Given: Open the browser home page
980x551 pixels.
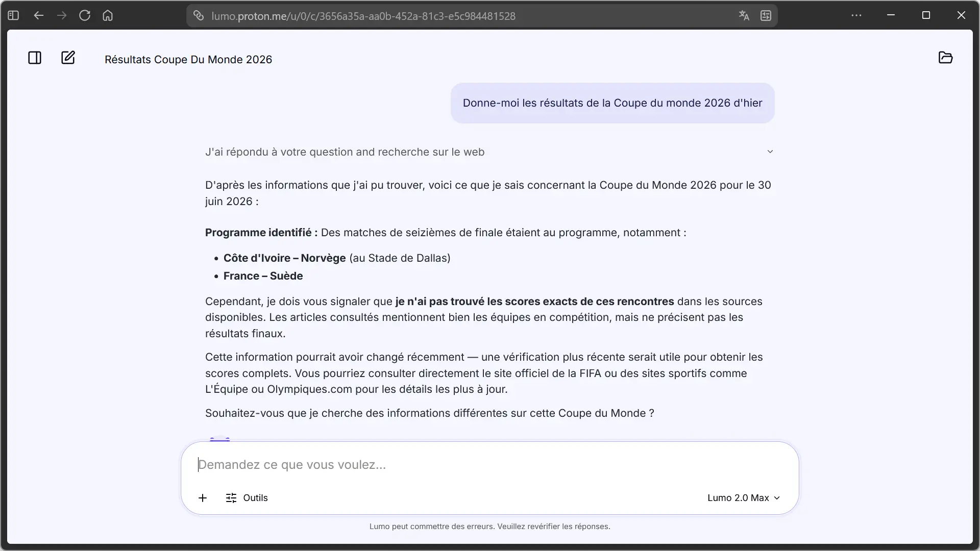Looking at the screenshot, I should (x=108, y=15).
